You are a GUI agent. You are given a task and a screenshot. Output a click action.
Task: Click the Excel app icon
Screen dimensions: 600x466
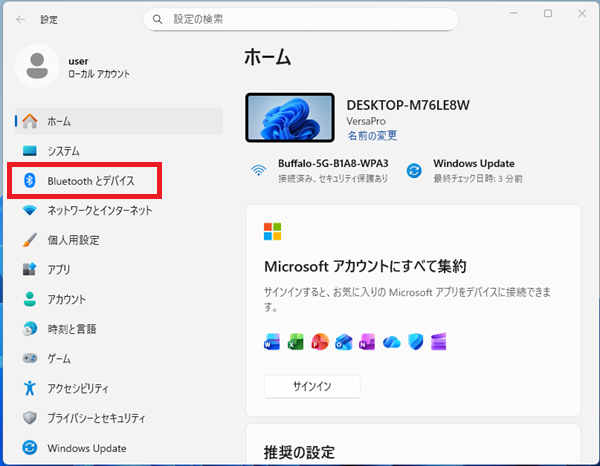point(295,342)
